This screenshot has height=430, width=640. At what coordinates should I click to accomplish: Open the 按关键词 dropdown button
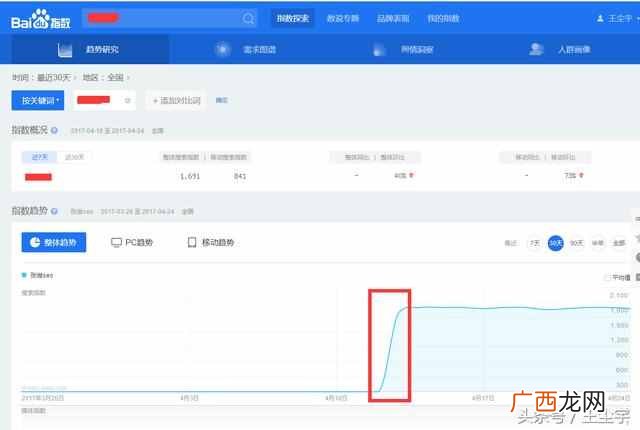[x=38, y=100]
